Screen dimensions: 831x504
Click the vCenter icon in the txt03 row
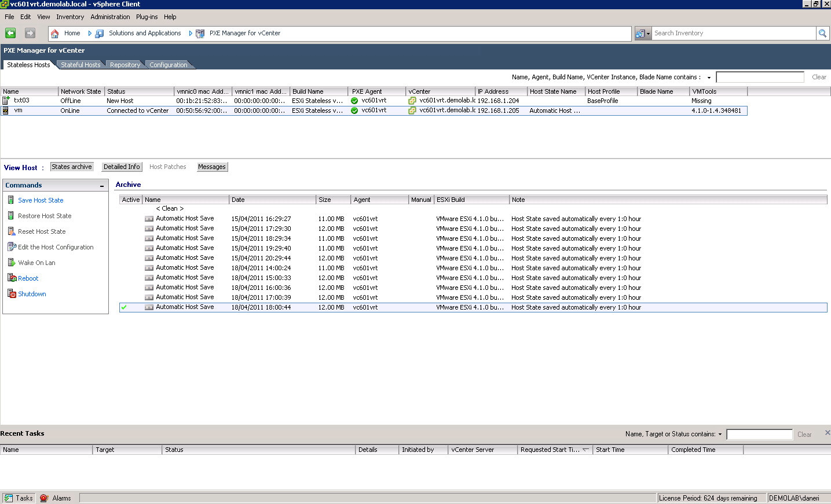412,101
